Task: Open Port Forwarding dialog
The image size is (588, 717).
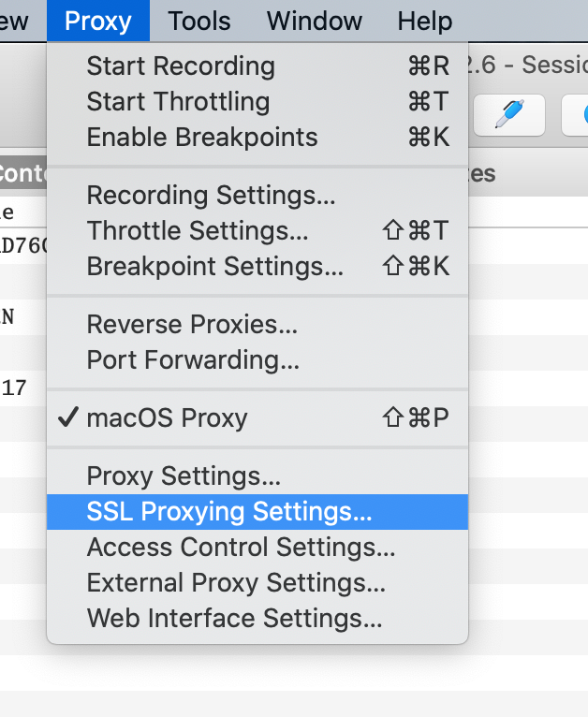Action: (193, 359)
